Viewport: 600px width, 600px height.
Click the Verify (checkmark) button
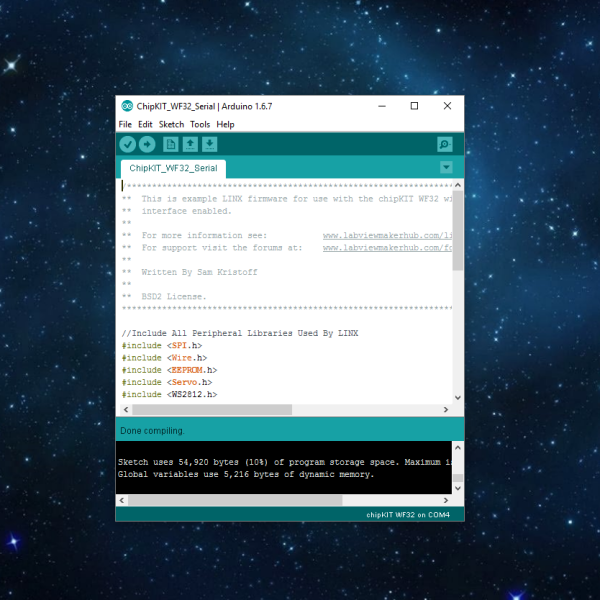click(127, 144)
